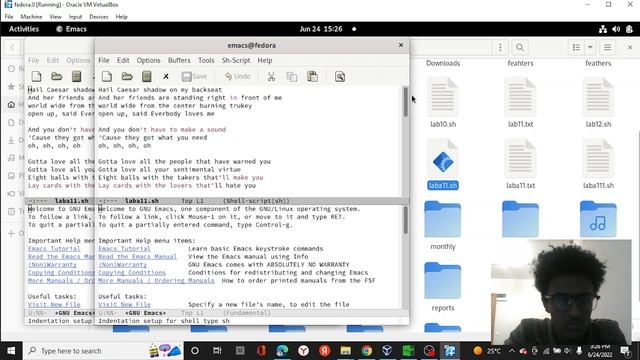The height and width of the screenshot is (360, 640).
Task: Click New File icon in front Emacs toolbar
Action: click(107, 76)
